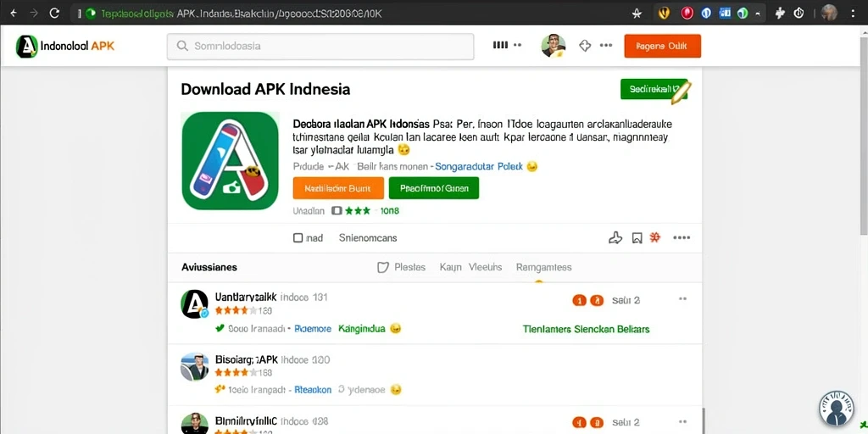Open the user avatar in site header
The height and width of the screenshot is (434, 868).
(553, 46)
